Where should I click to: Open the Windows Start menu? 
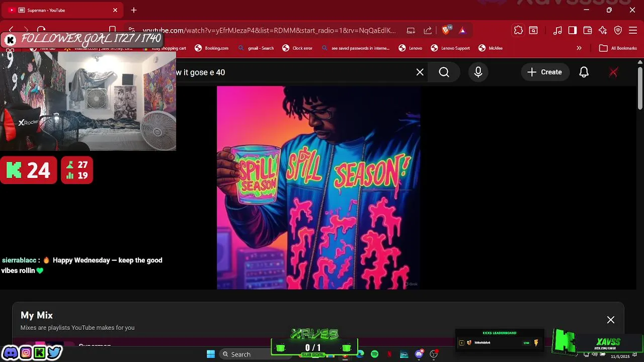pos(211,354)
